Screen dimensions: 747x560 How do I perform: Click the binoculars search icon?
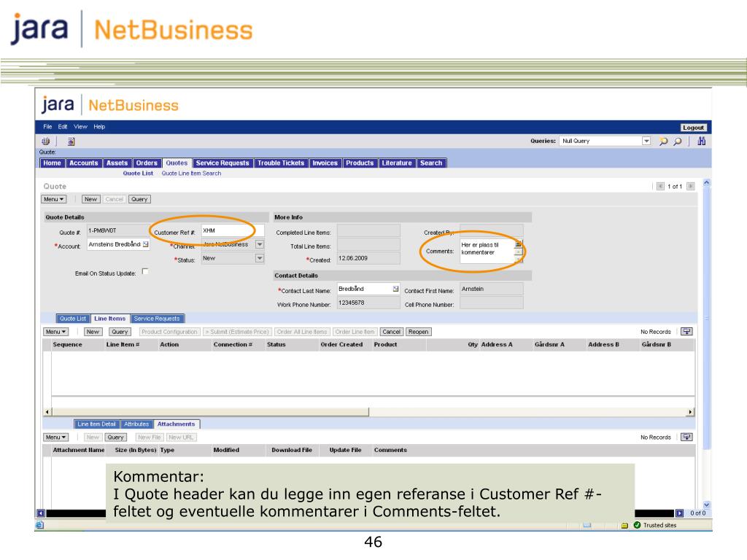pyautogui.click(x=701, y=141)
